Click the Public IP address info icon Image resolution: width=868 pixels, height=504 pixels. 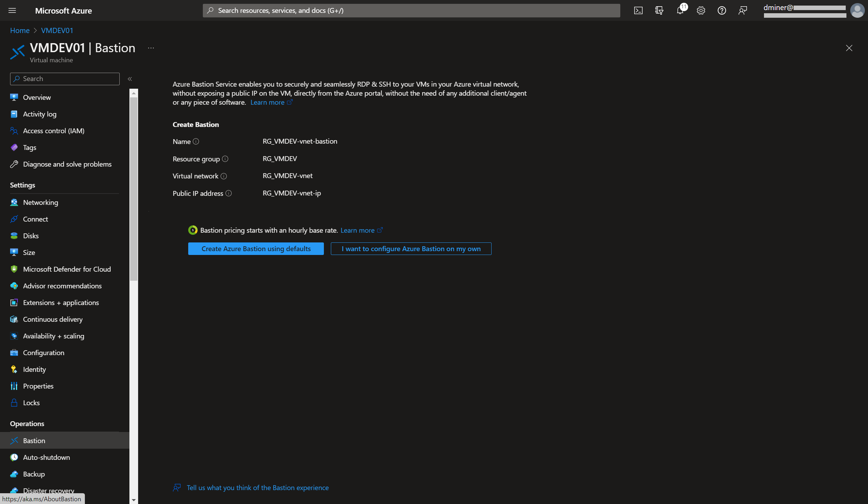pos(229,193)
